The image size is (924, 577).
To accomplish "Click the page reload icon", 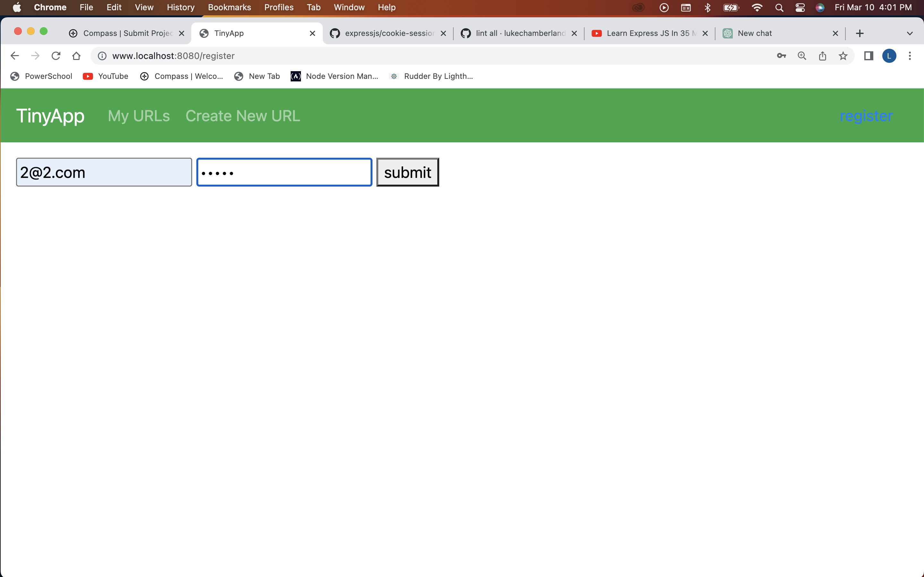I will (56, 56).
